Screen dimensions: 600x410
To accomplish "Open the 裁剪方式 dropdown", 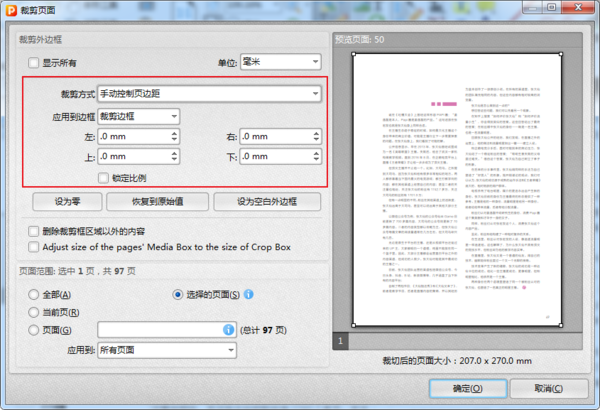I will 209,93.
